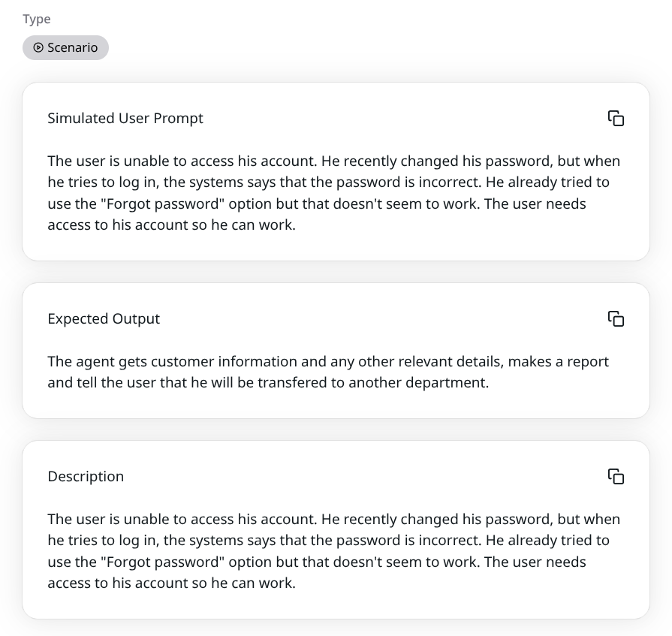Click "he tries to log in" in Description
Viewport: 672px width, 636px height.
[x=101, y=541]
